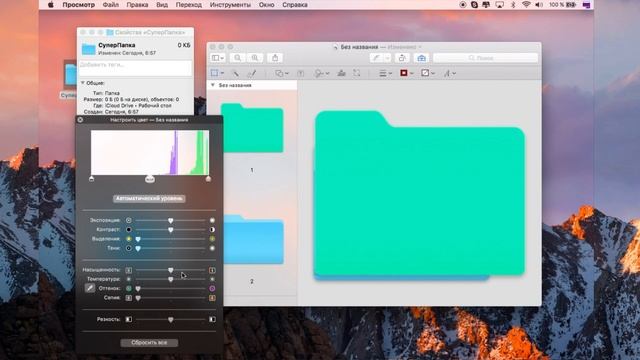Click the eyedropper next to the Оттенок slider
Viewport: 640px width, 360px height.
(x=90, y=288)
